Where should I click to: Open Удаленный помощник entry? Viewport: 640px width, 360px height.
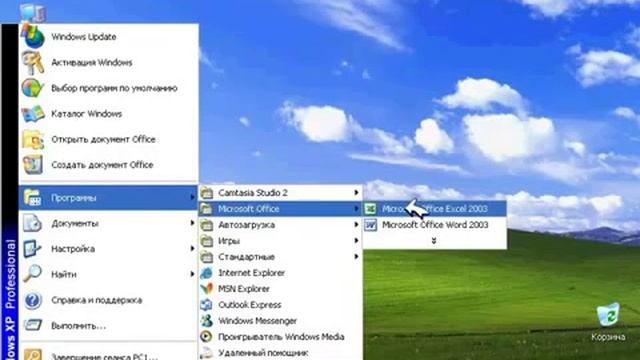280,353
